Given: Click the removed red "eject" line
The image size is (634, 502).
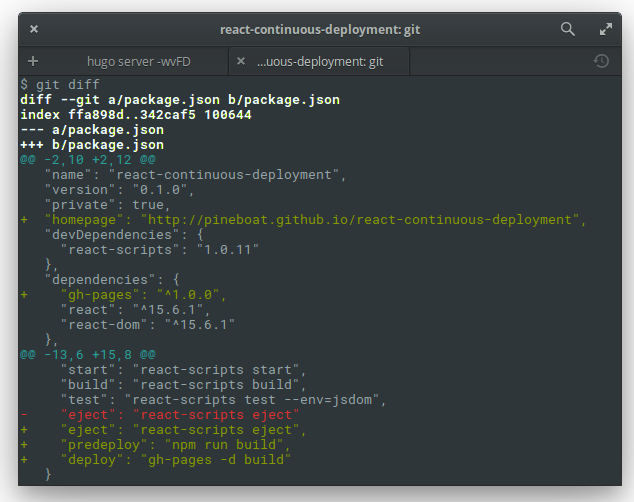Looking at the screenshot, I should coord(160,415).
